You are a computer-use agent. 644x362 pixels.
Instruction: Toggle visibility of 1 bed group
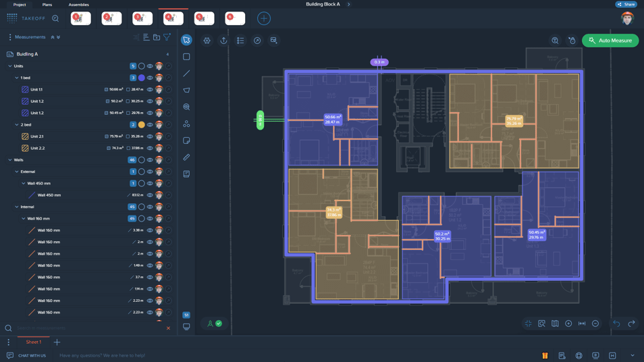tap(150, 78)
